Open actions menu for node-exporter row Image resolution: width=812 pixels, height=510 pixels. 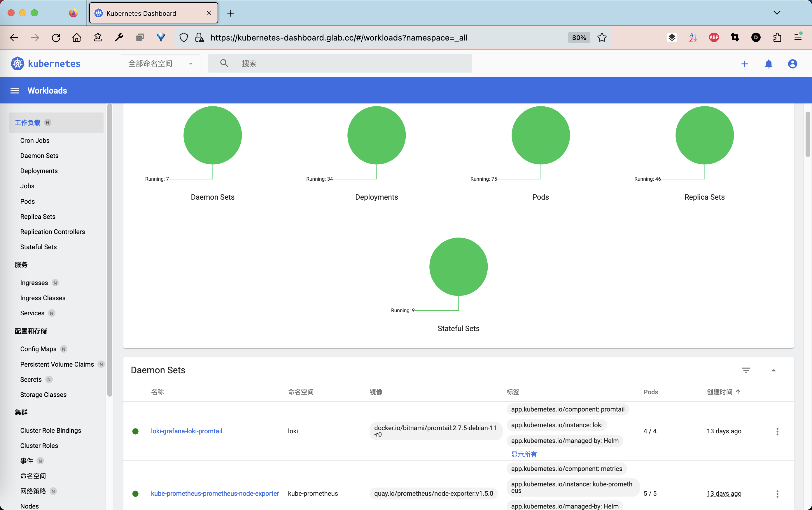pos(777,493)
